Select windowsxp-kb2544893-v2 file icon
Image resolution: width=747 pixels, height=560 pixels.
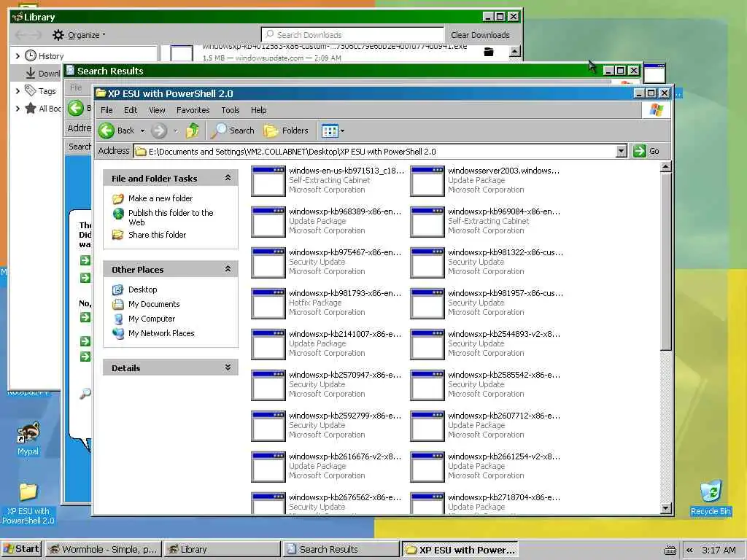pos(427,344)
